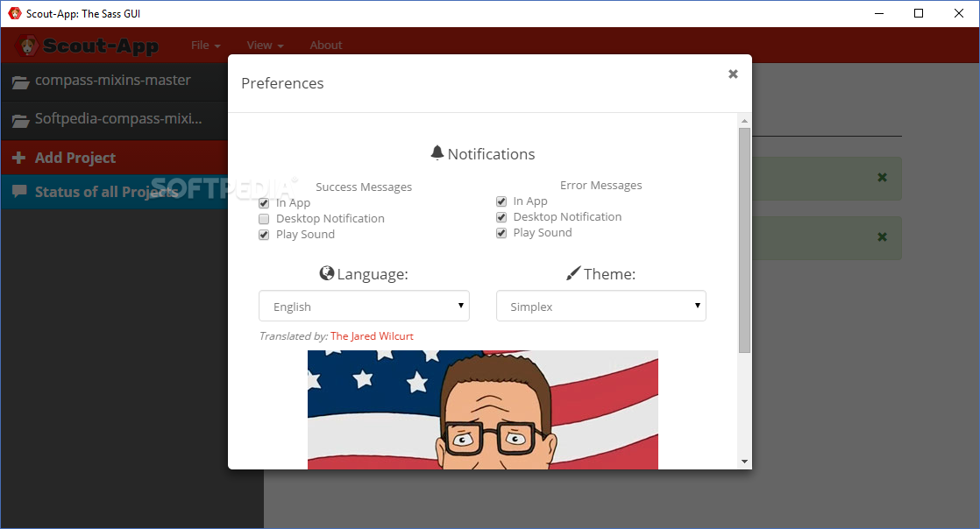Toggle Success Messages In App checkbox
This screenshot has width=980, height=529.
pyautogui.click(x=264, y=203)
